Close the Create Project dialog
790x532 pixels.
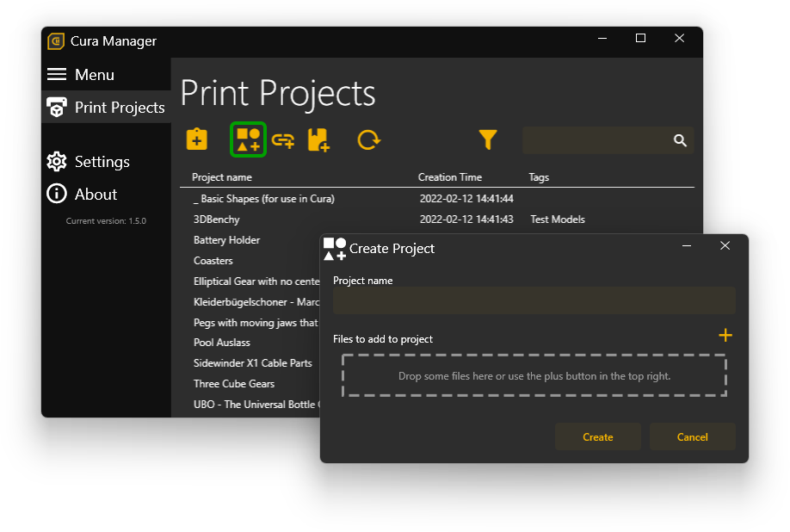pos(725,245)
